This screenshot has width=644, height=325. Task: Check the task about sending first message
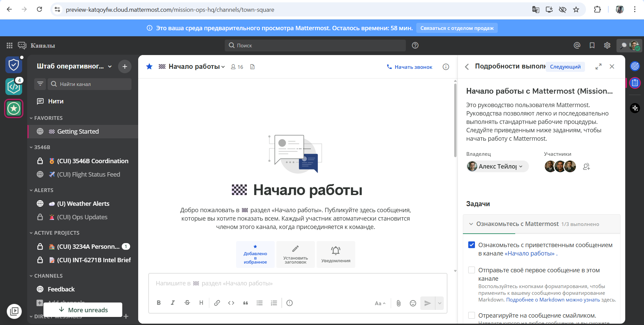471,270
